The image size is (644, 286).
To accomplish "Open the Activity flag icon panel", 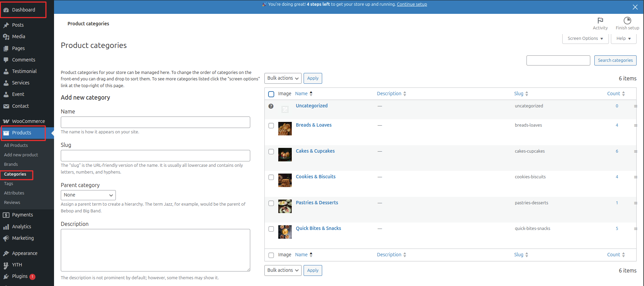I will click(x=600, y=21).
